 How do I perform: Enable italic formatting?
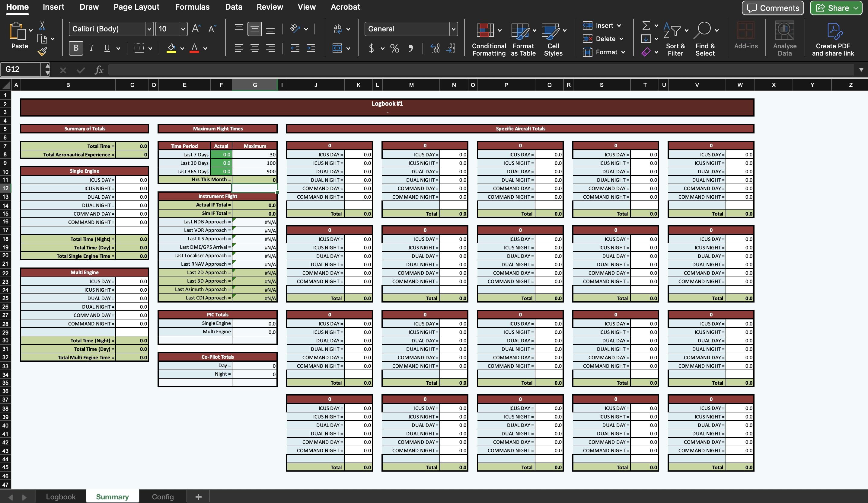[x=91, y=48]
